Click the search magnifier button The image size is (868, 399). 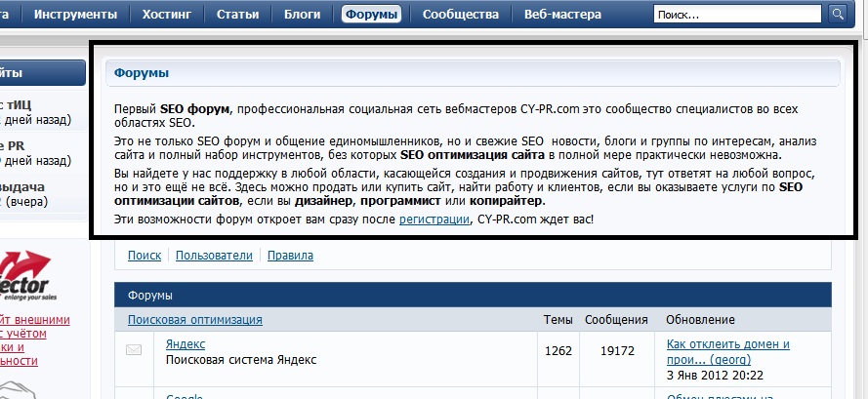click(x=837, y=14)
